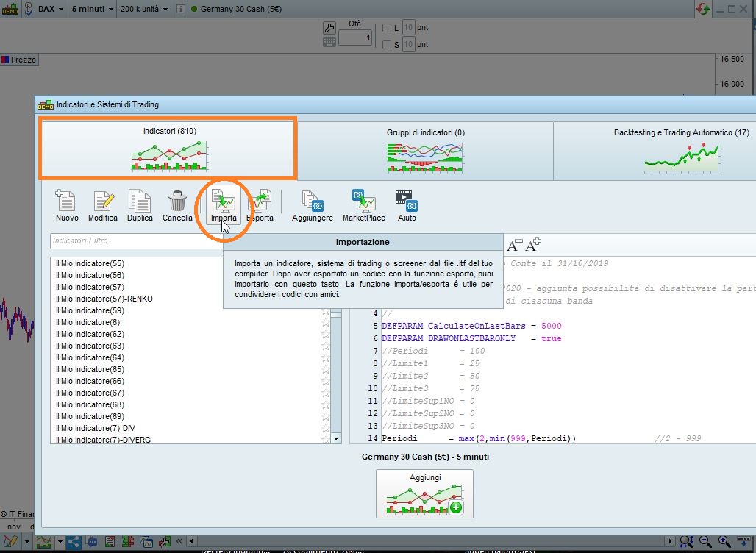Open the DAX symbol dropdown

point(50,10)
